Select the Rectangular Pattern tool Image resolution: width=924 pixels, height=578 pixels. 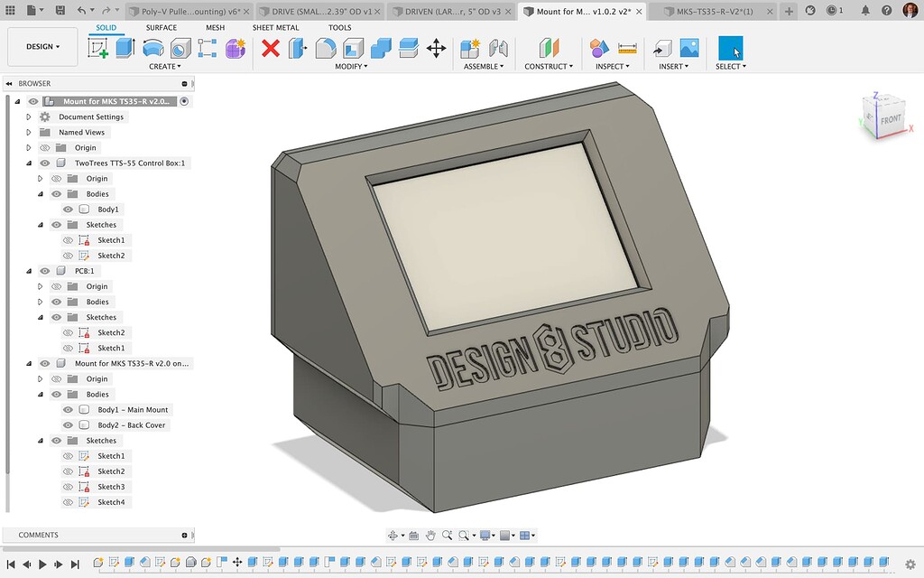208,48
